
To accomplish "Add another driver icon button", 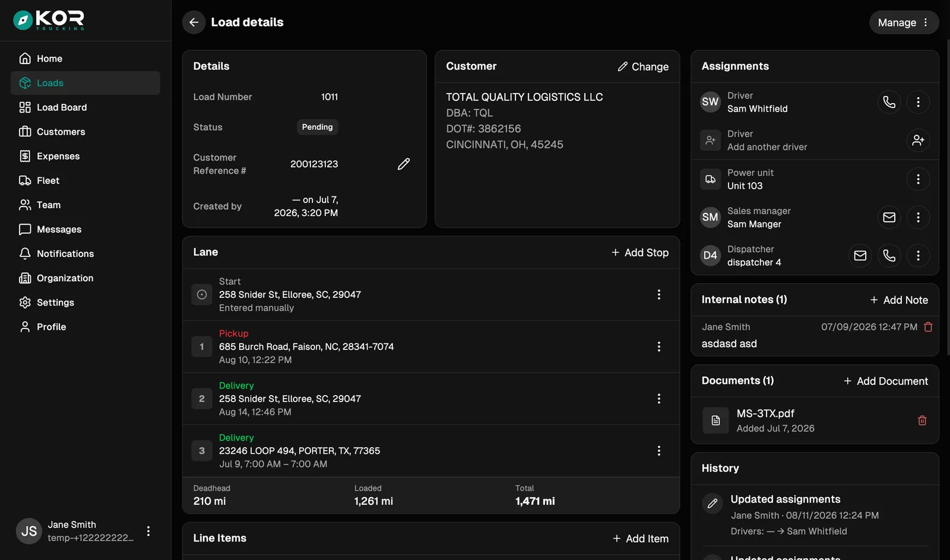I will [x=918, y=141].
